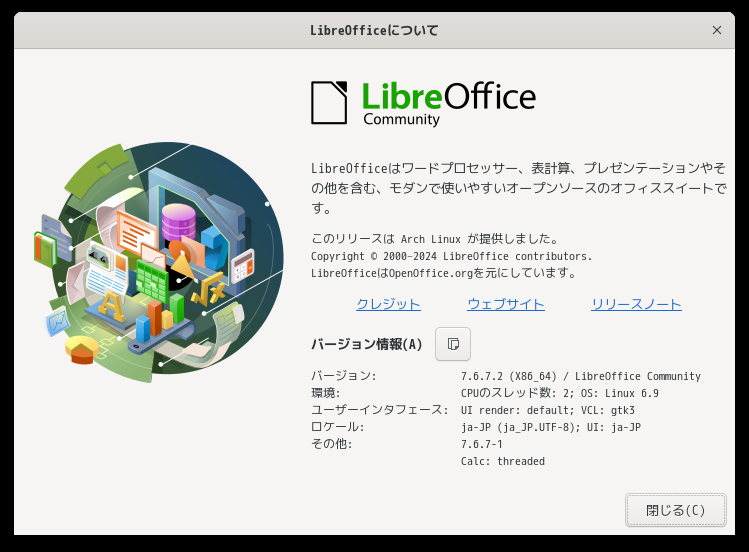Viewport: 749px width, 552px height.
Task: Close the dialog with the title bar X
Action: click(717, 30)
